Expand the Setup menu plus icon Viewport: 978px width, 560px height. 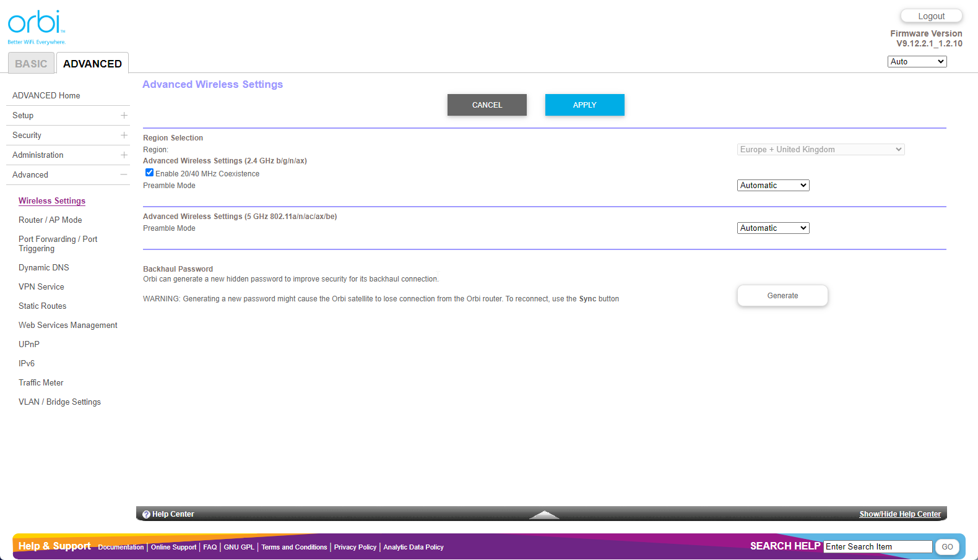(124, 116)
